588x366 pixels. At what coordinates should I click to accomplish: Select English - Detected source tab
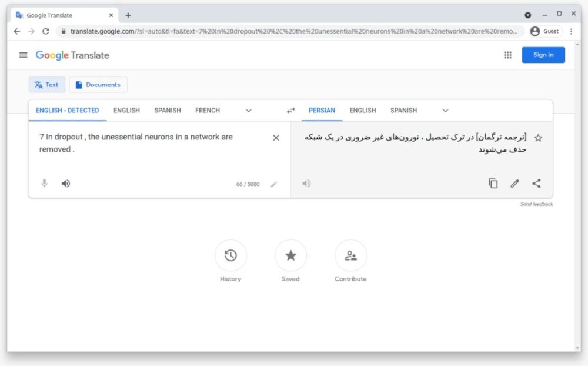click(x=68, y=111)
